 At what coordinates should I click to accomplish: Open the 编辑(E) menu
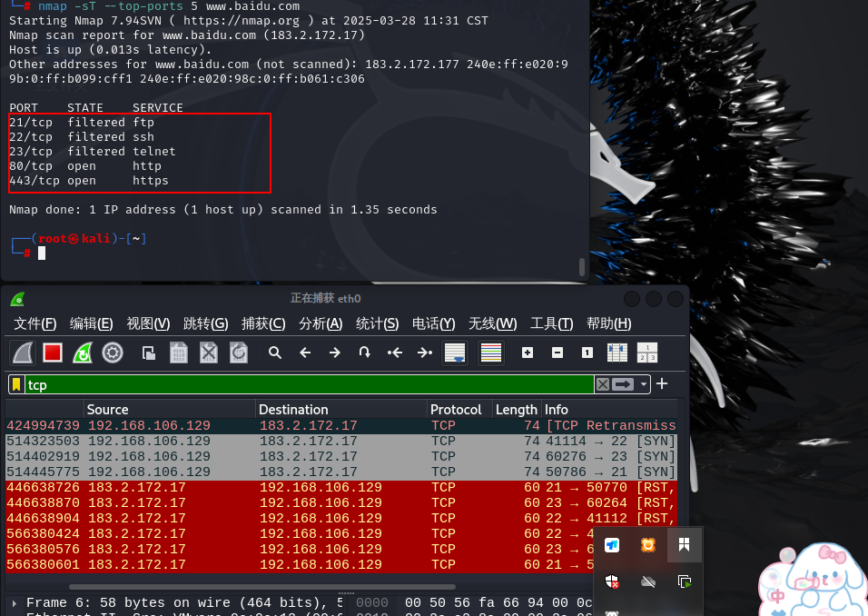point(92,323)
